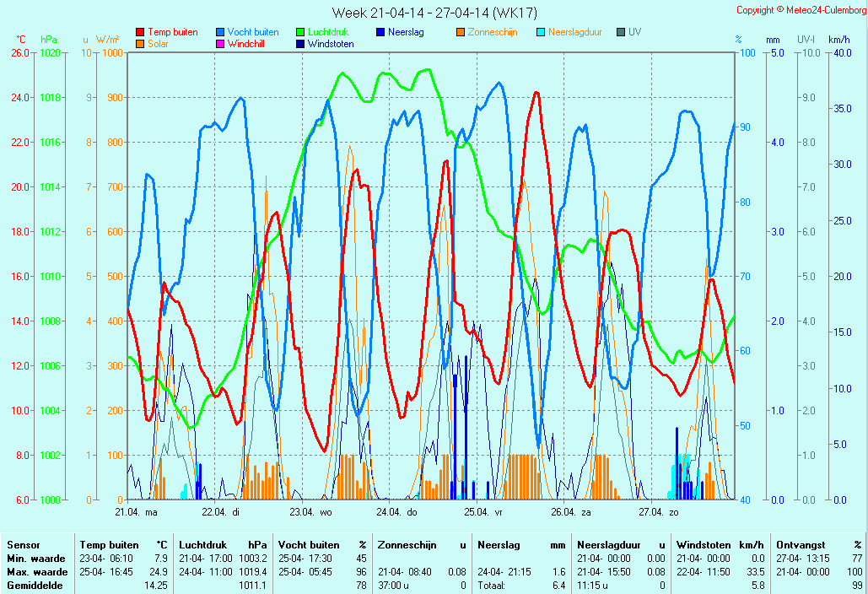Click the Neerslag Totaal value 6.4
Screen dimensions: 868x594
click(x=558, y=586)
